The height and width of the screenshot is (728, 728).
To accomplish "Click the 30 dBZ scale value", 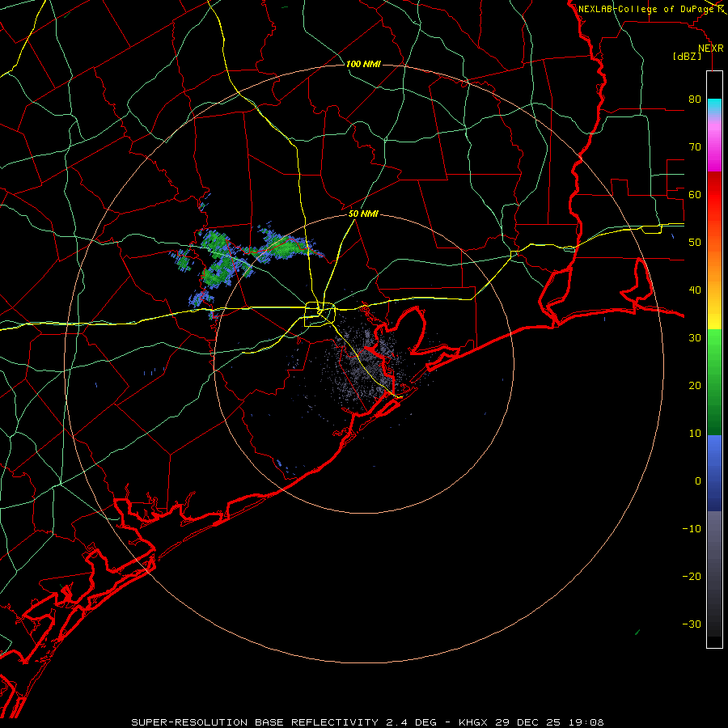I will 695,338.
